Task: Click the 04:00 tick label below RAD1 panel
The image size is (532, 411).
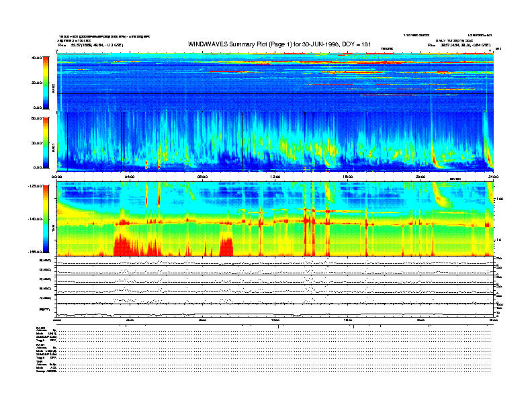Action: click(130, 177)
